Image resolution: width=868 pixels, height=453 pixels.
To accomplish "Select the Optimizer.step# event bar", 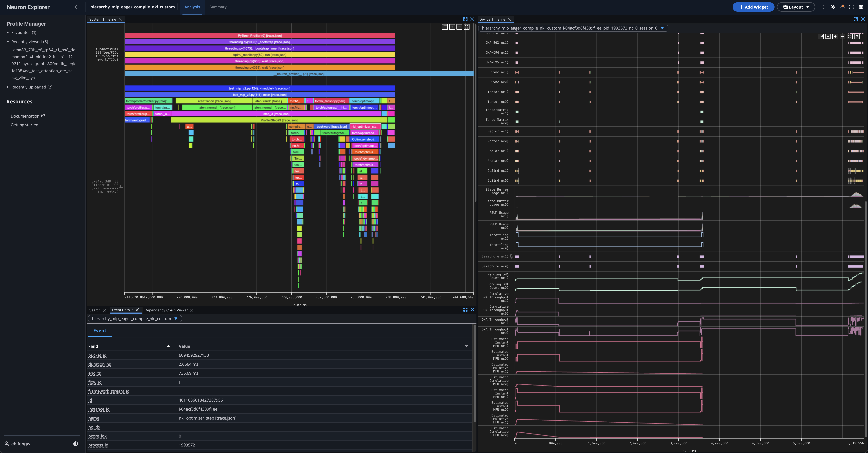I will pos(364,139).
